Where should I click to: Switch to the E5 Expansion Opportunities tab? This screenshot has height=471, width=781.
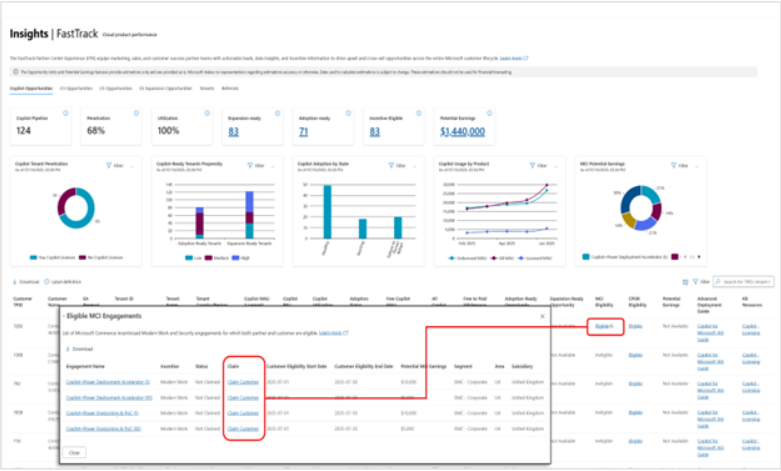click(x=165, y=89)
